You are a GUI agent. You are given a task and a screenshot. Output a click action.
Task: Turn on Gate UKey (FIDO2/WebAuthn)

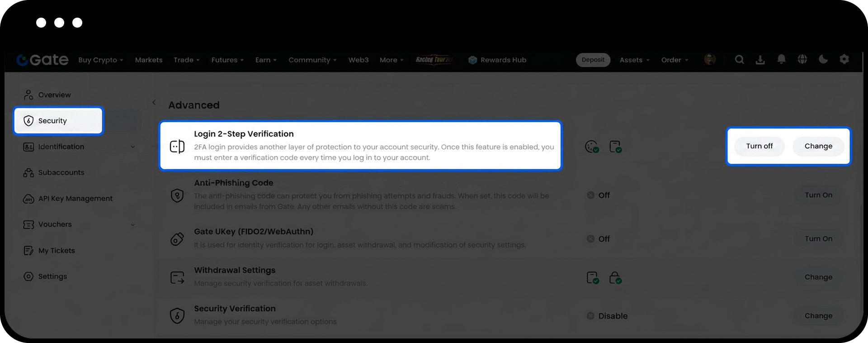point(818,239)
